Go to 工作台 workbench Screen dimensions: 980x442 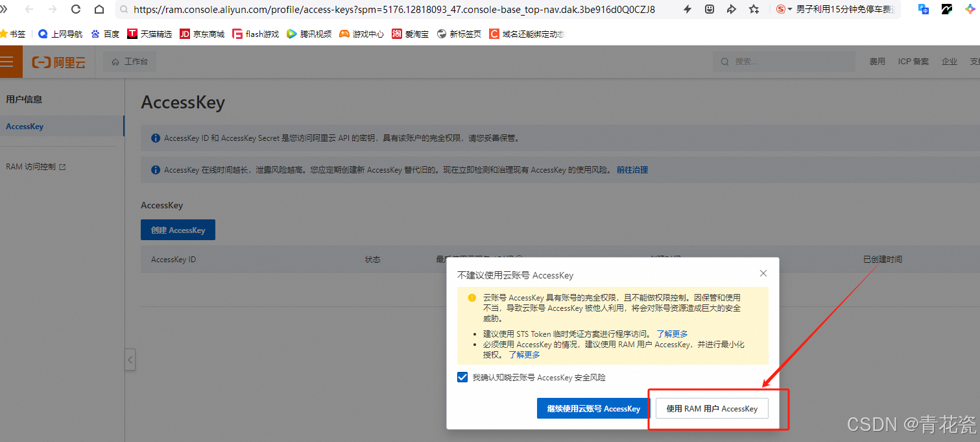[x=130, y=62]
